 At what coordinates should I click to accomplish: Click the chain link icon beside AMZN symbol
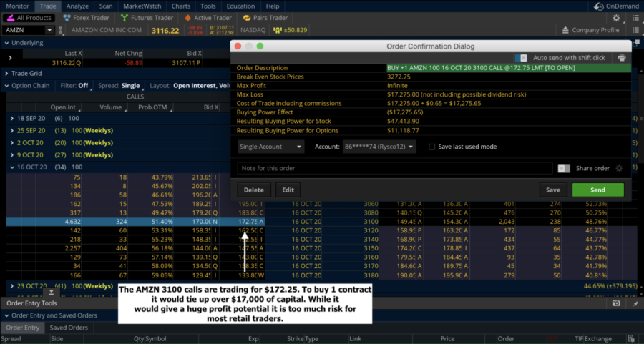pos(61,30)
